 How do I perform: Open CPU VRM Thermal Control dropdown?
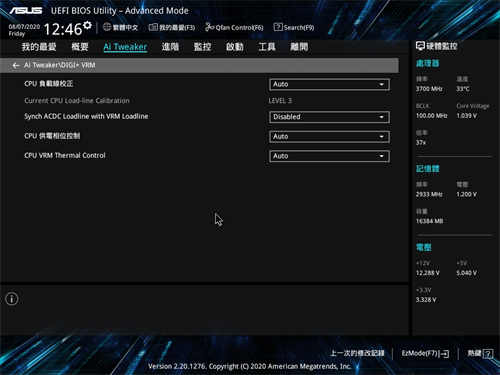[329, 156]
